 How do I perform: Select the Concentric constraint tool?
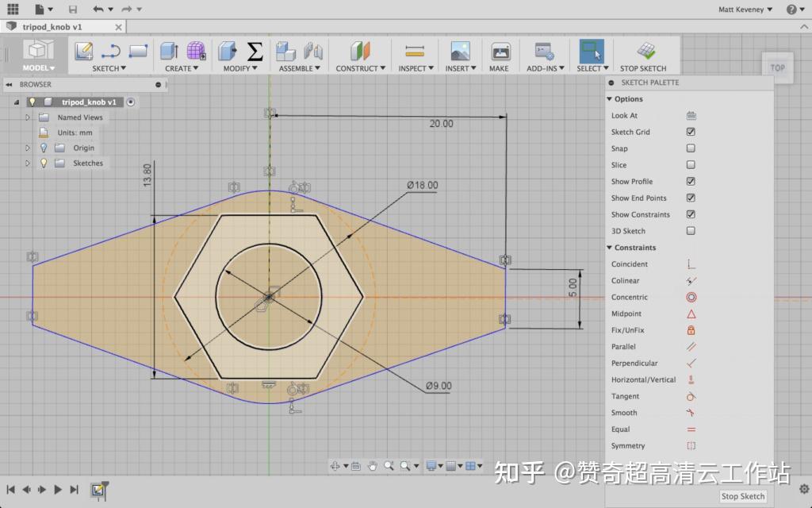click(691, 297)
